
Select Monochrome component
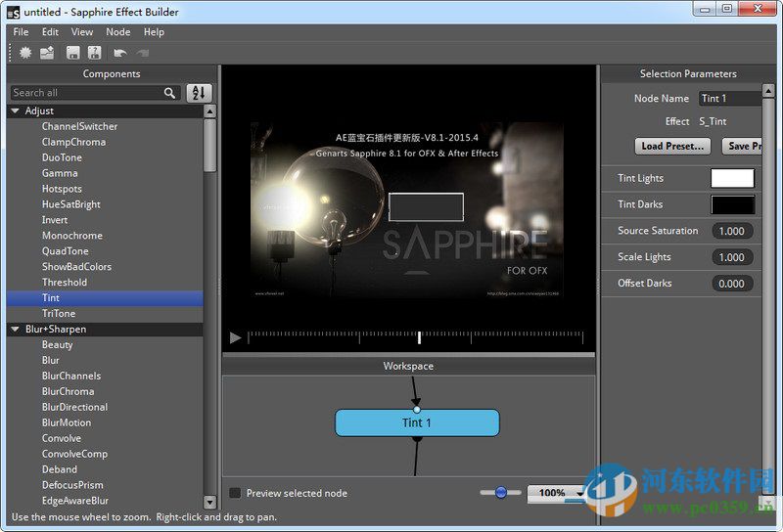click(72, 235)
